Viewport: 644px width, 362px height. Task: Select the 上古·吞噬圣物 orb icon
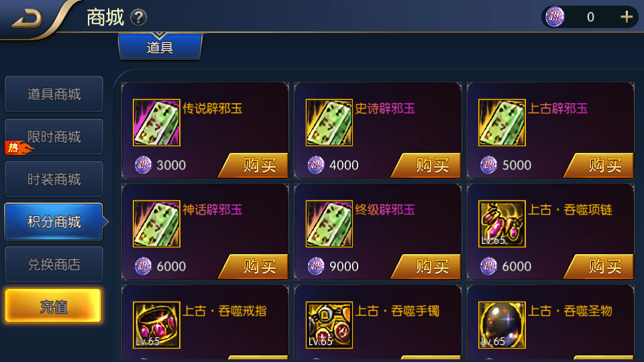point(502,325)
